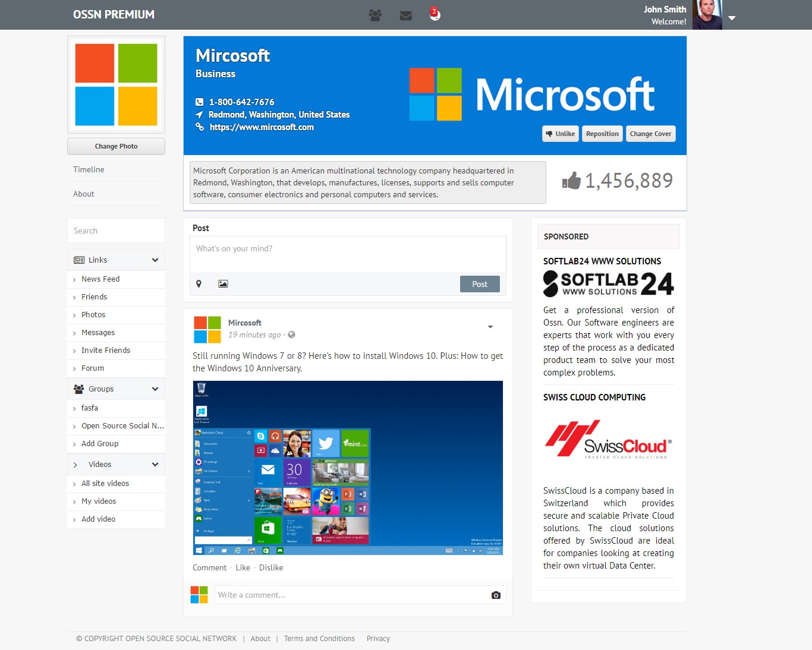Collapse the Videos section chevron
This screenshot has height=650, width=812.
[x=155, y=464]
